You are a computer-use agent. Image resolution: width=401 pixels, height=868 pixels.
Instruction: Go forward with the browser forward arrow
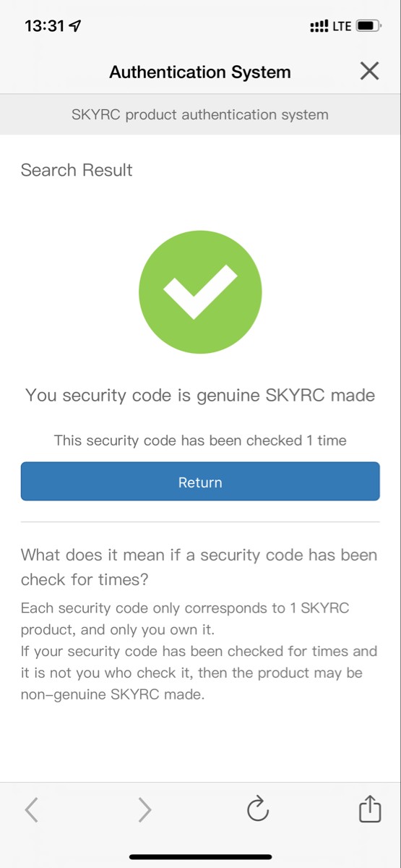pyautogui.click(x=145, y=810)
